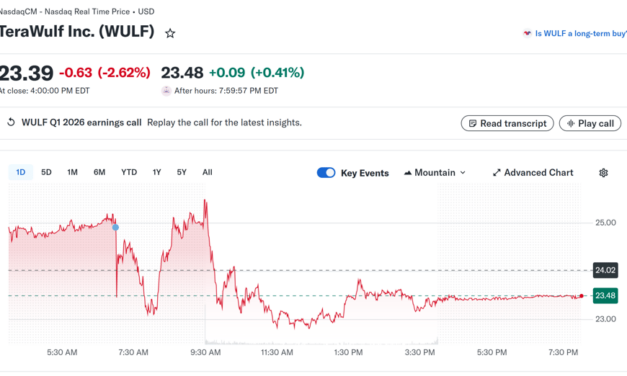Select the 5D time range tab
This screenshot has height=376, width=627.
coord(46,172)
